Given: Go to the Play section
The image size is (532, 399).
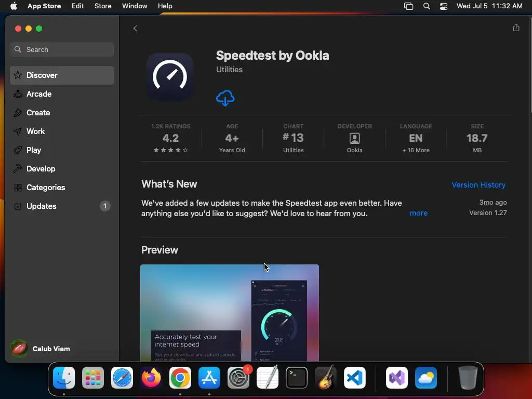Looking at the screenshot, I should tap(62, 150).
